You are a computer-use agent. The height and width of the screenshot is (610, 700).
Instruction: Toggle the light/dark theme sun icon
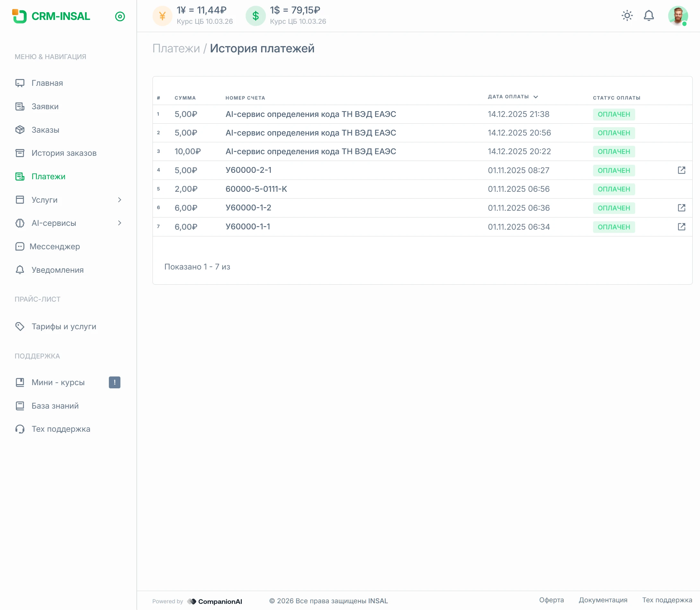[627, 16]
